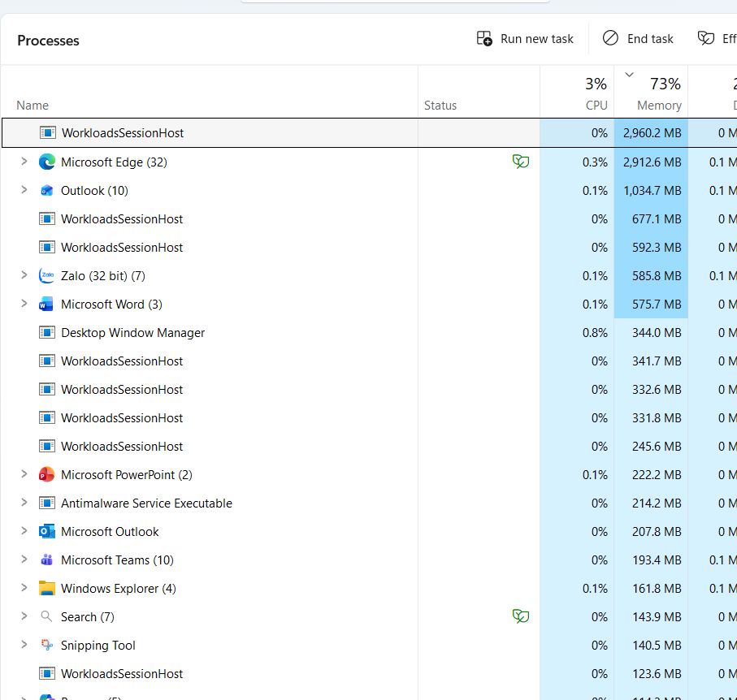Click the Outlook (10) app icon
Image resolution: width=737 pixels, height=700 pixels.
coord(47,191)
